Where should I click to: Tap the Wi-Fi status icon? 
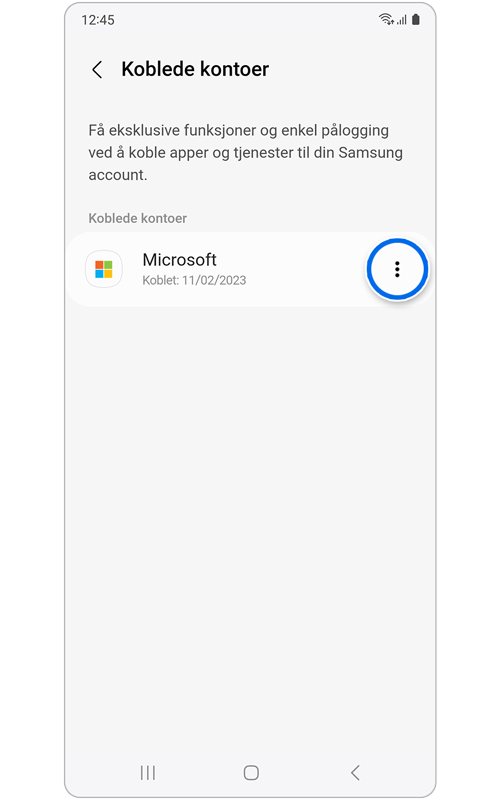tap(386, 19)
